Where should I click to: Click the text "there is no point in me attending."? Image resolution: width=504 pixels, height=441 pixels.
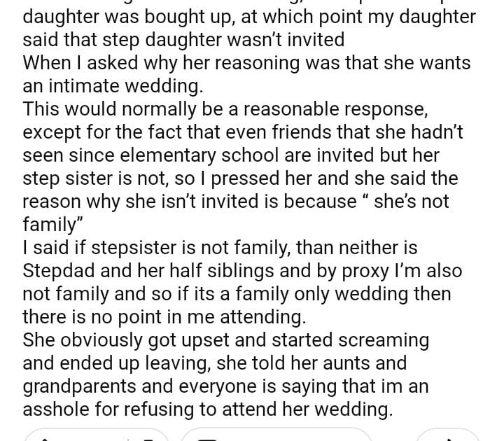click(x=164, y=317)
